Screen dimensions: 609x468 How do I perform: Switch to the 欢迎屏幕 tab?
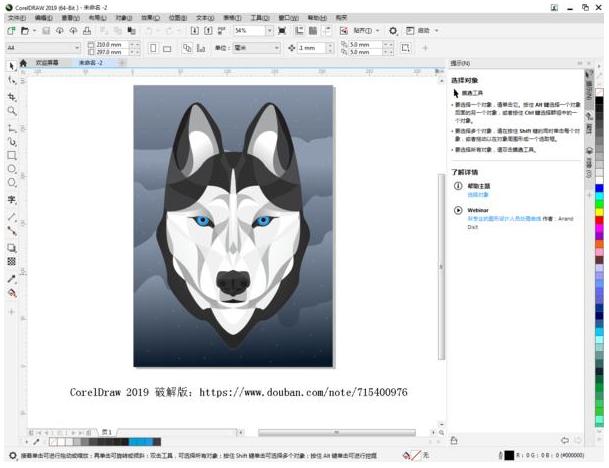[47, 63]
